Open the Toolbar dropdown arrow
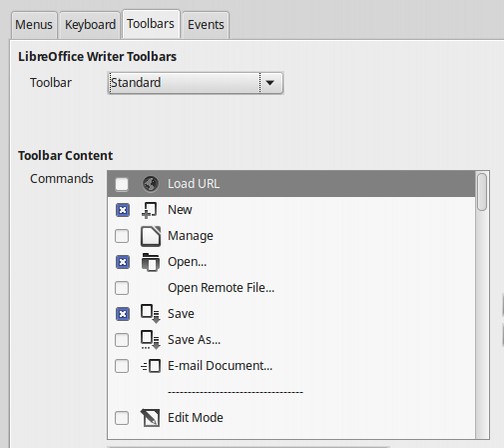 (270, 83)
